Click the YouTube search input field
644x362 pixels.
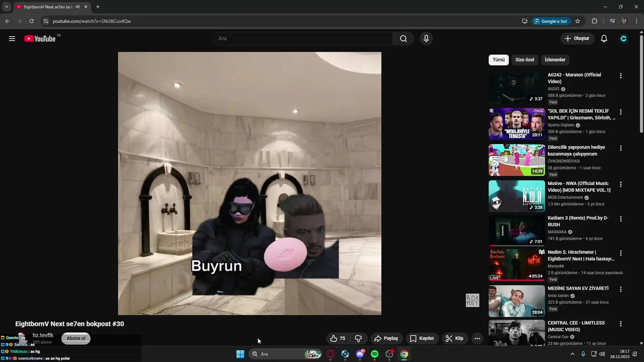coord(303,39)
